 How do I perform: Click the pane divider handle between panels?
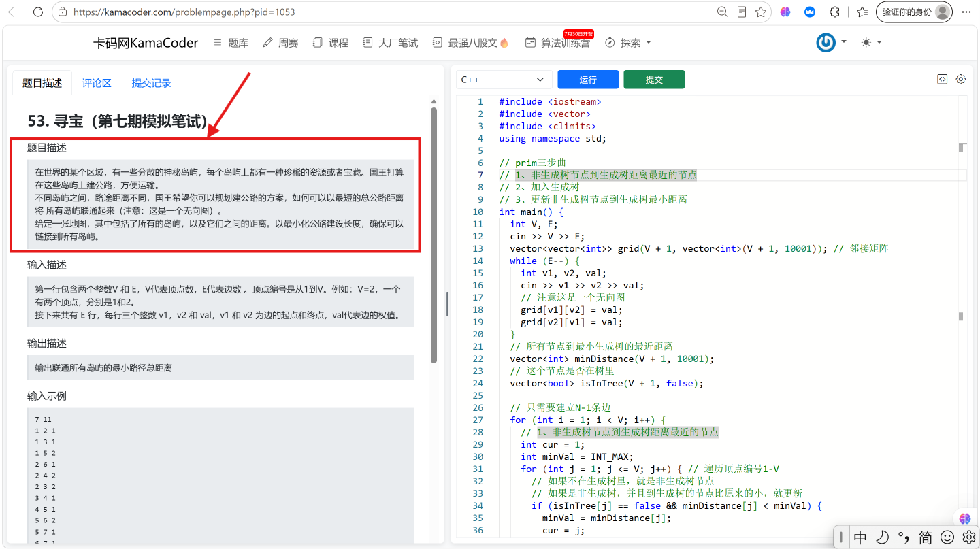pos(447,303)
